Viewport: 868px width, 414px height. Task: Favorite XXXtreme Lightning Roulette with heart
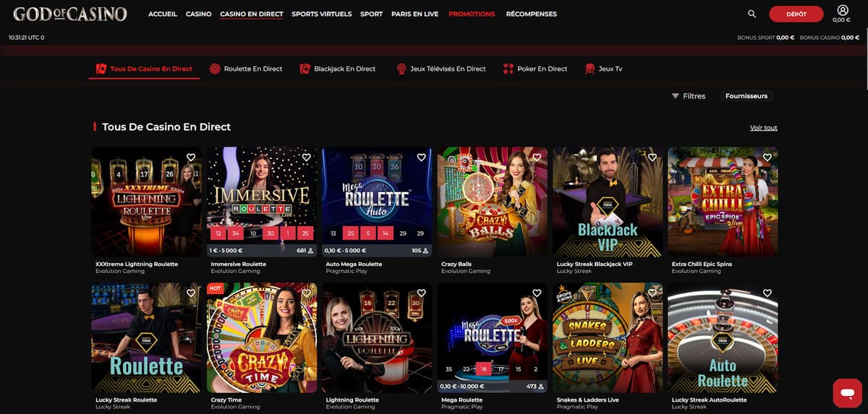[191, 157]
